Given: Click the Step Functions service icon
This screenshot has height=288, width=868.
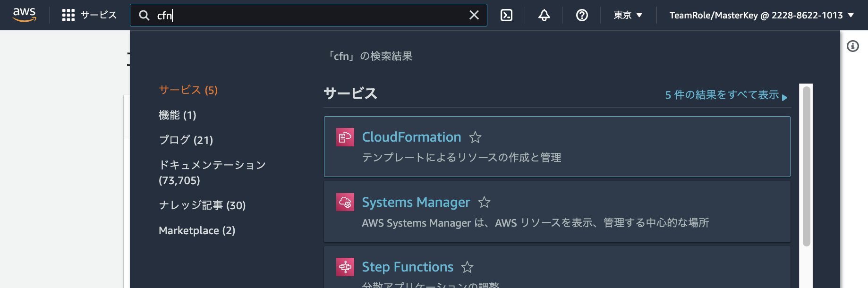Looking at the screenshot, I should 345,267.
